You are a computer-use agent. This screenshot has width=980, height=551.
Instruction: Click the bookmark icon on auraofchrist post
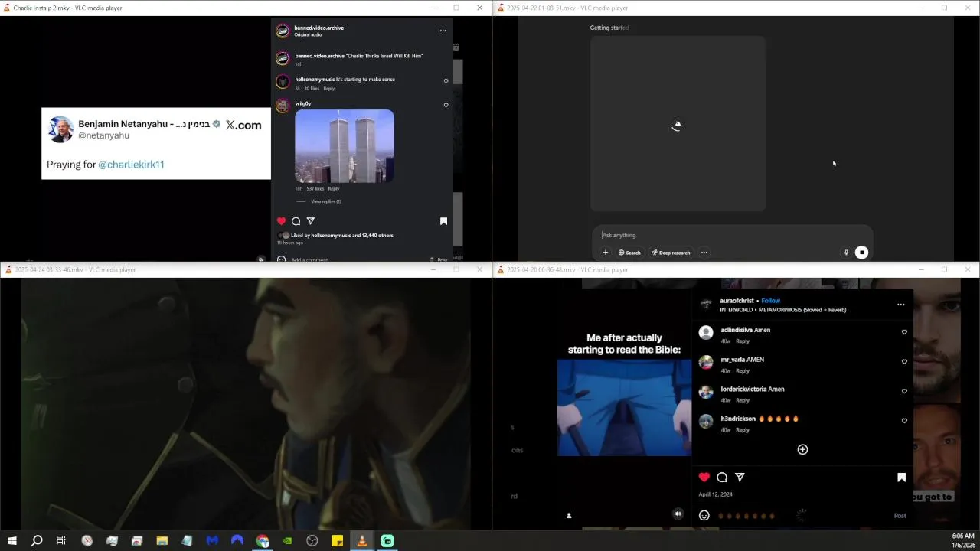point(901,478)
